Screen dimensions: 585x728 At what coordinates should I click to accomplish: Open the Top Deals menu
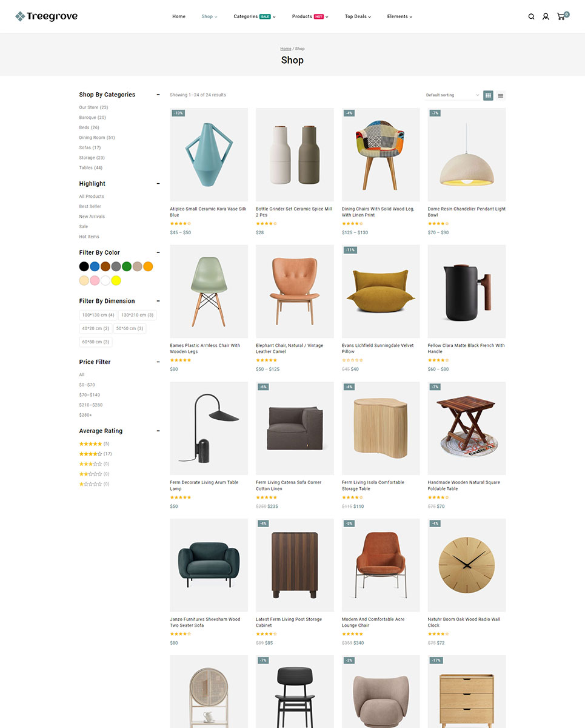(358, 16)
